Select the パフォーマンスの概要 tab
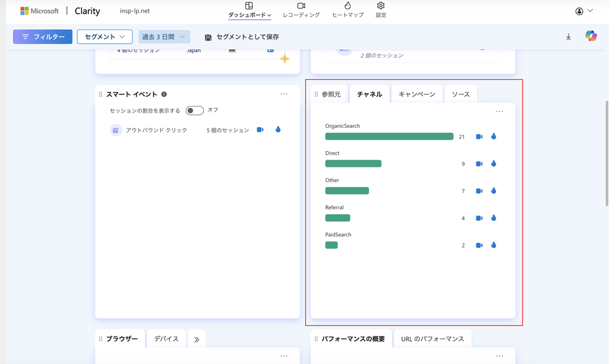The width and height of the screenshot is (609, 364). click(353, 339)
